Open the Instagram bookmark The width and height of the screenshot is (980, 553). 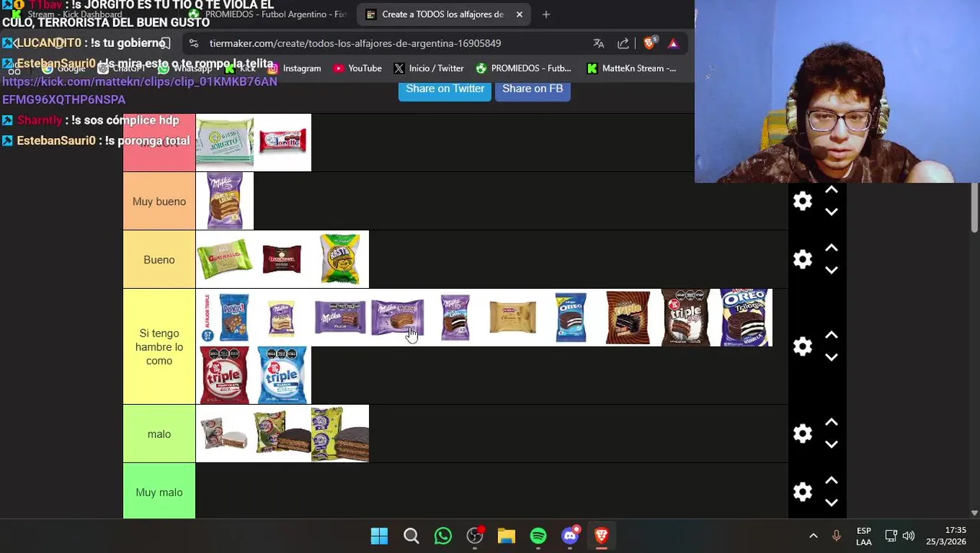[x=294, y=68]
